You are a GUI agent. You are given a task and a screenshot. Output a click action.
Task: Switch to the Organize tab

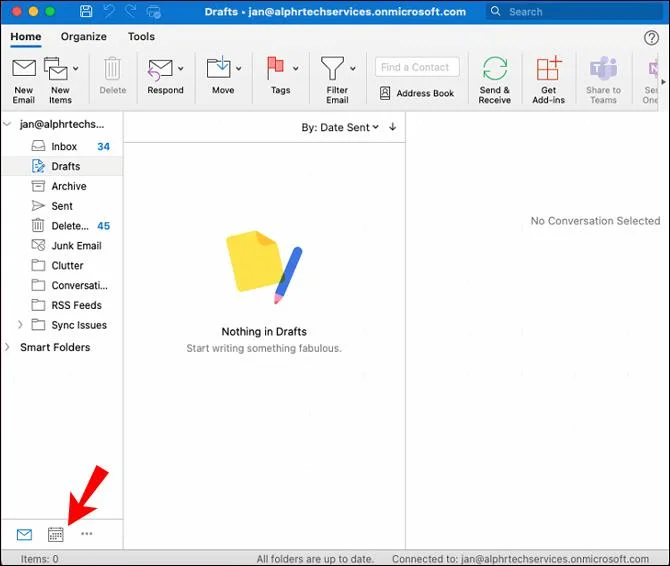[x=83, y=37]
